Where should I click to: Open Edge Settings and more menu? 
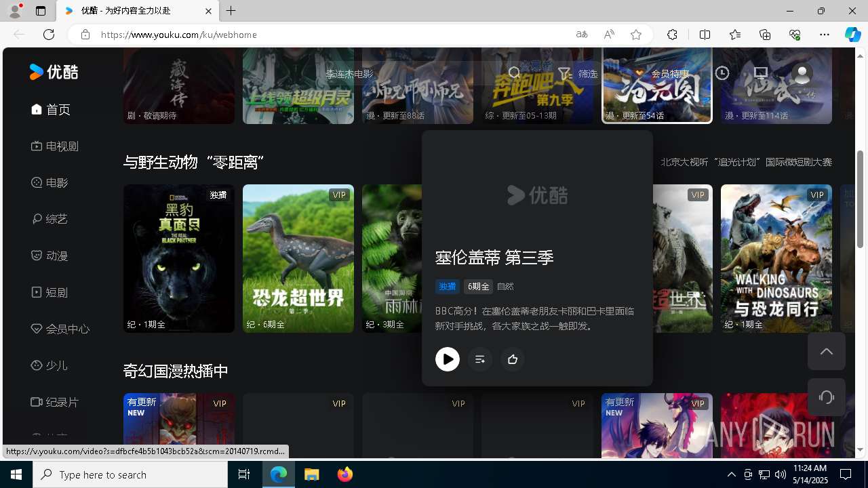pos(825,35)
